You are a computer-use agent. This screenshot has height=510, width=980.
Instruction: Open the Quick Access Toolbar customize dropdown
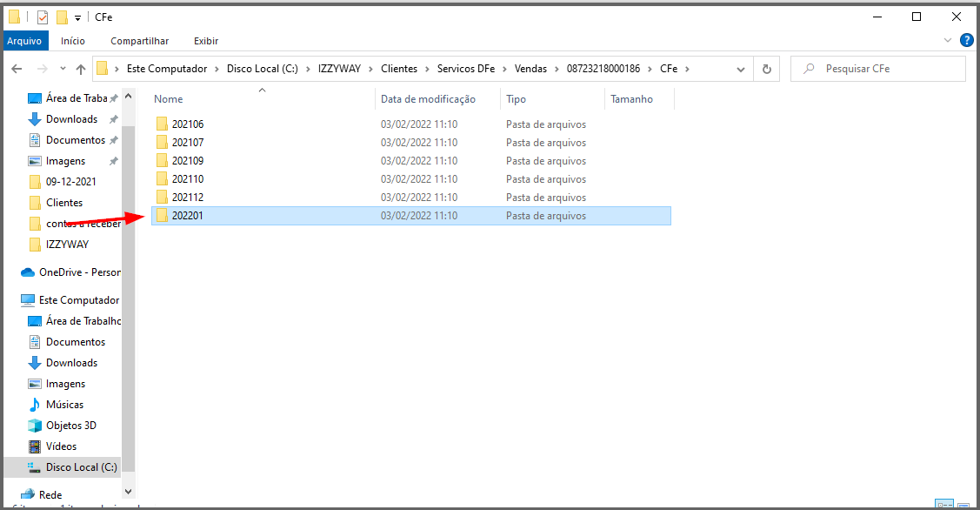(x=77, y=17)
